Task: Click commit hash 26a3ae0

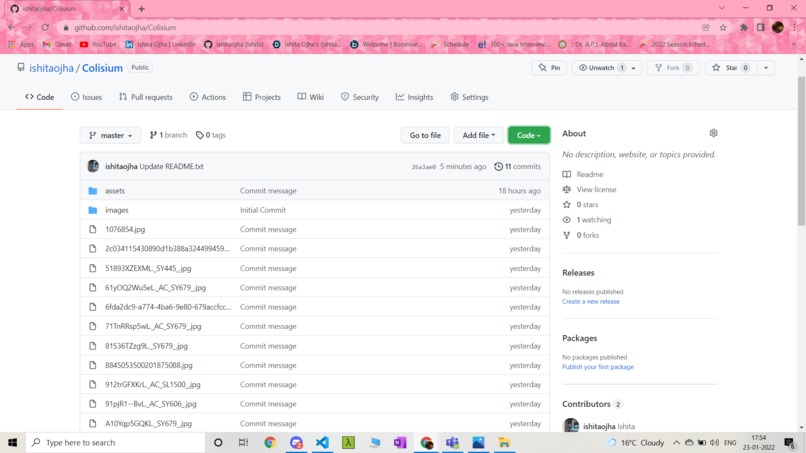Action: tap(424, 167)
